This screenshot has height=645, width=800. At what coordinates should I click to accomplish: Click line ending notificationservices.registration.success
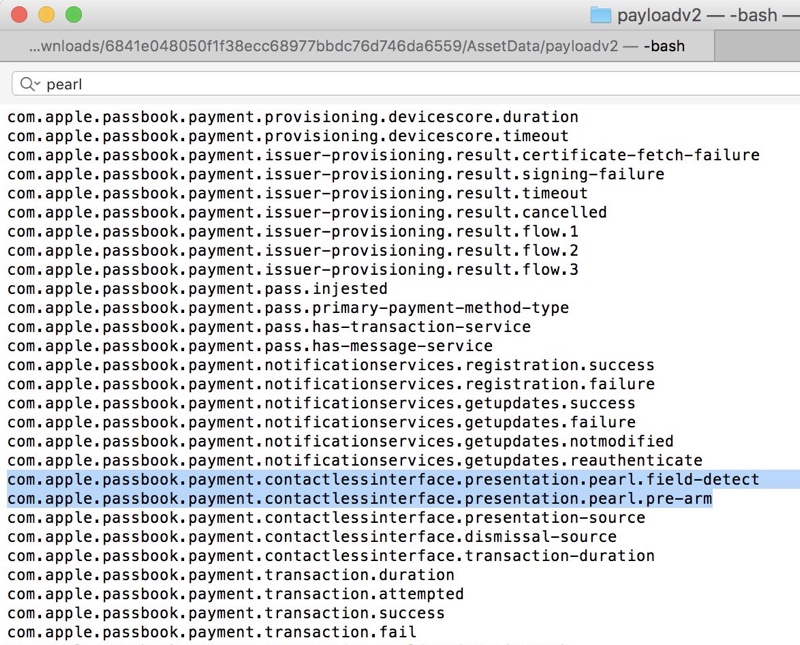click(331, 365)
